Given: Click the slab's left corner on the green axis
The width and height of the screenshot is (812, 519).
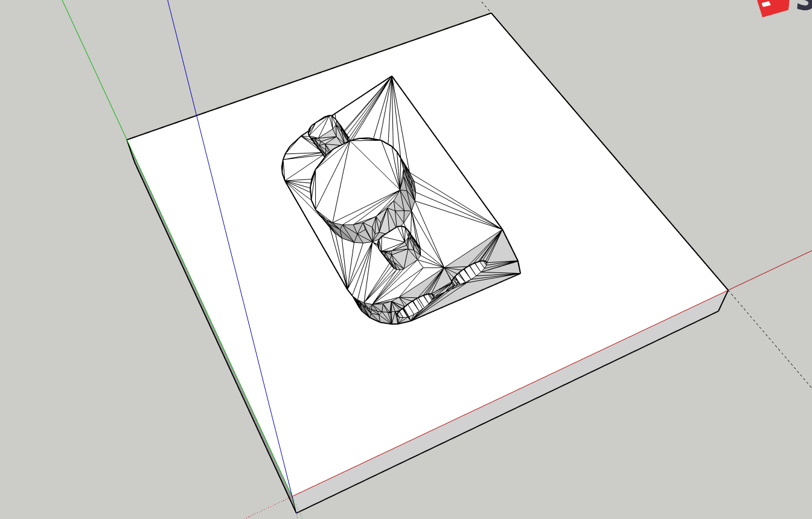Looking at the screenshot, I should pyautogui.click(x=127, y=140).
